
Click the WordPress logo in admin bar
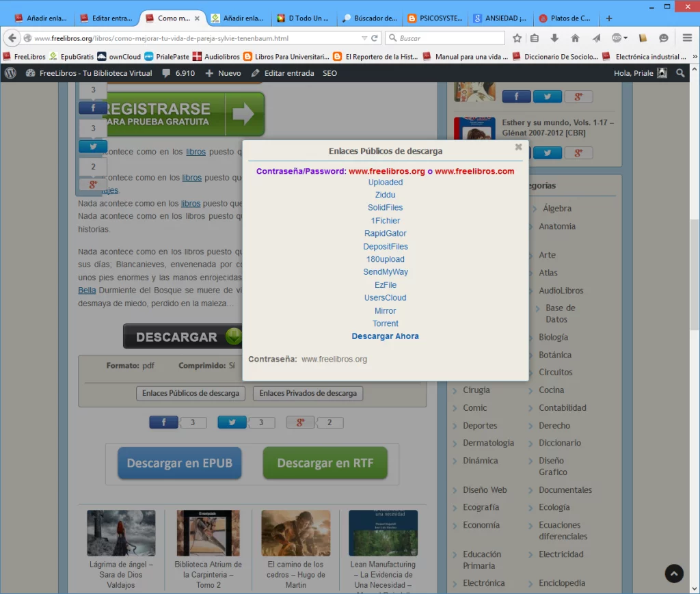click(x=10, y=73)
